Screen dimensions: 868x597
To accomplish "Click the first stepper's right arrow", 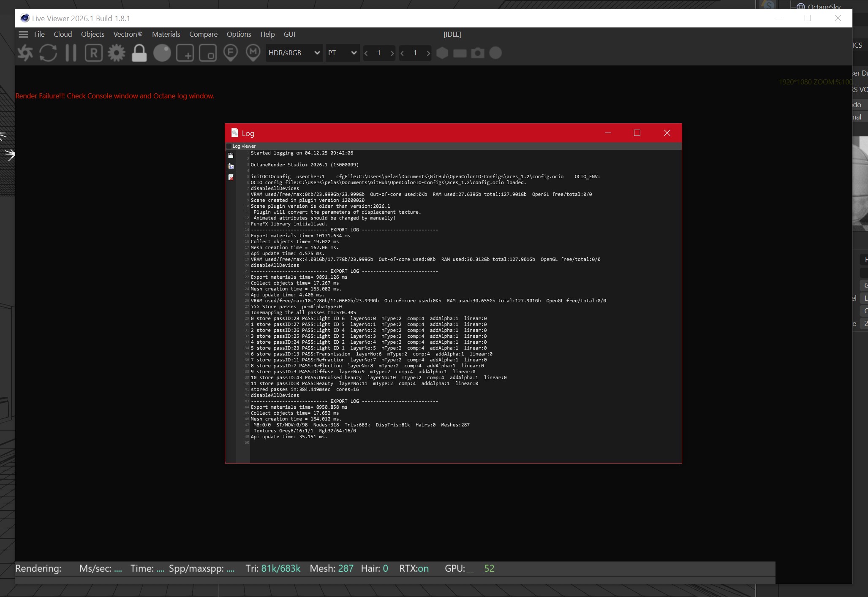I will pyautogui.click(x=392, y=53).
